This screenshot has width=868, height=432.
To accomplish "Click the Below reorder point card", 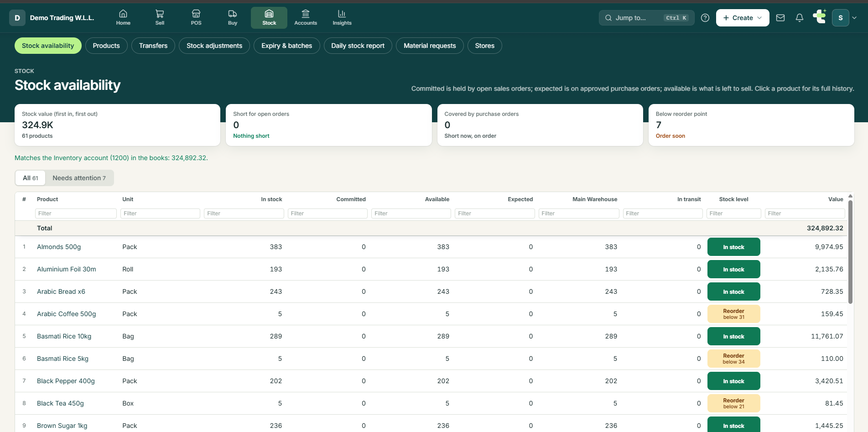I will click(x=751, y=125).
